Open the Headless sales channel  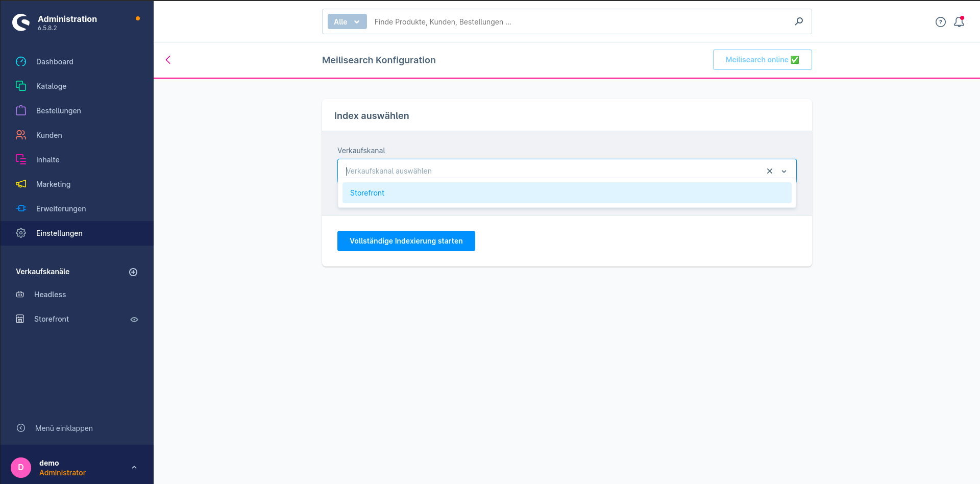(50, 295)
